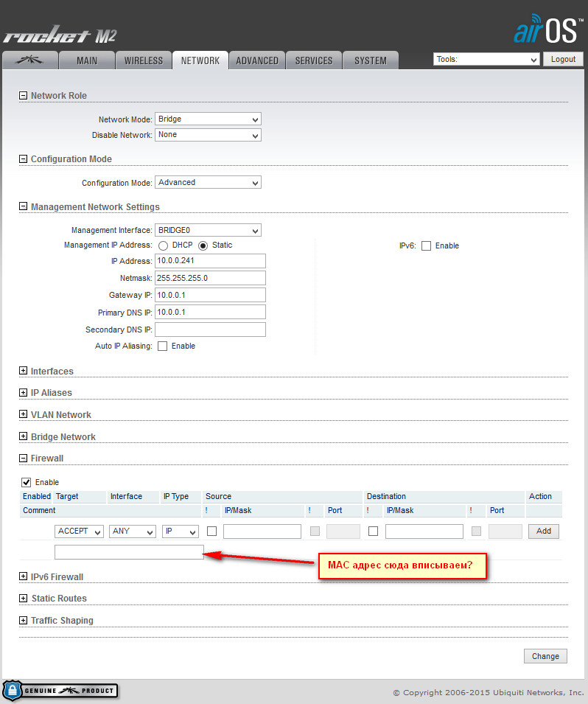The height and width of the screenshot is (704, 588).
Task: Enable the IPv6 checkbox
Action: pos(426,245)
